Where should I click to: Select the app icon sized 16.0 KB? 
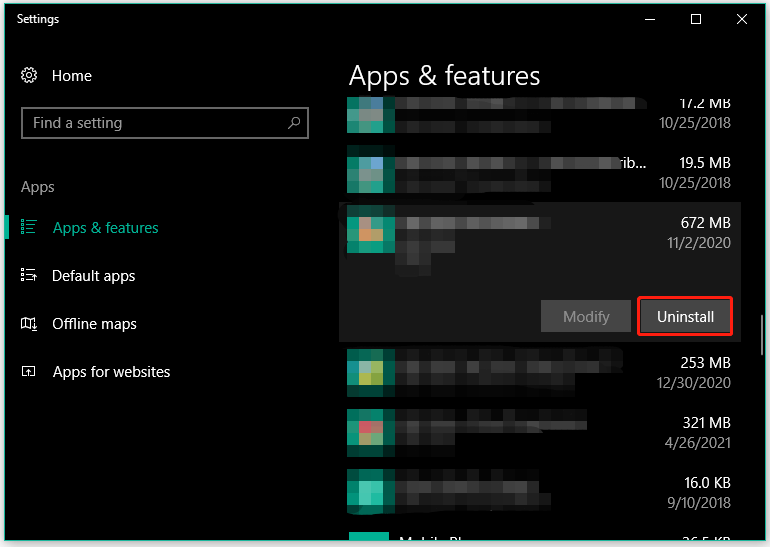click(x=371, y=492)
